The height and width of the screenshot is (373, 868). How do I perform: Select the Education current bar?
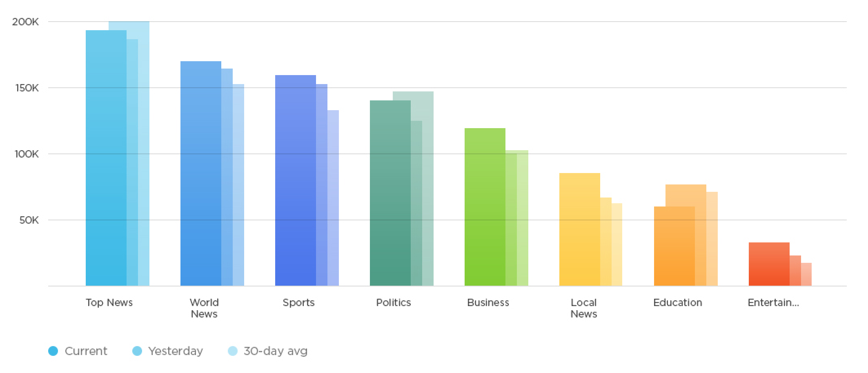(x=674, y=246)
